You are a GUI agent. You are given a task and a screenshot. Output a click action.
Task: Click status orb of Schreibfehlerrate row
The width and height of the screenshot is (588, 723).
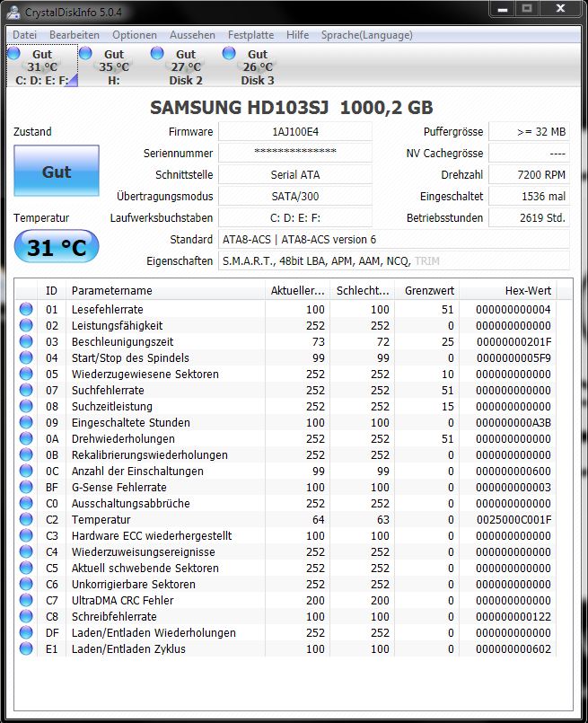[26, 615]
